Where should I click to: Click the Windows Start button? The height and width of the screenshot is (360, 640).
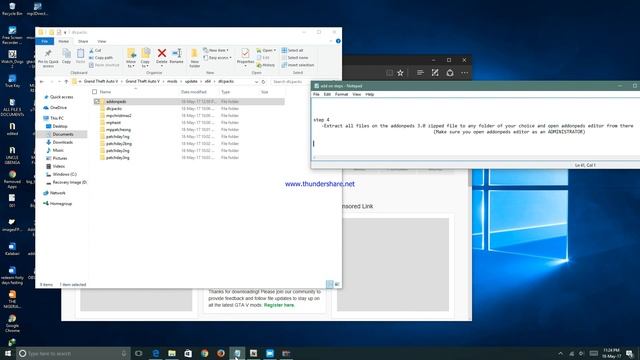pos(8,353)
